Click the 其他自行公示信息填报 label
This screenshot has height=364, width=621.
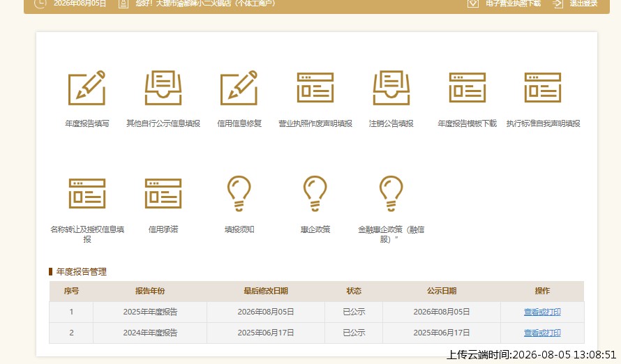coord(163,123)
